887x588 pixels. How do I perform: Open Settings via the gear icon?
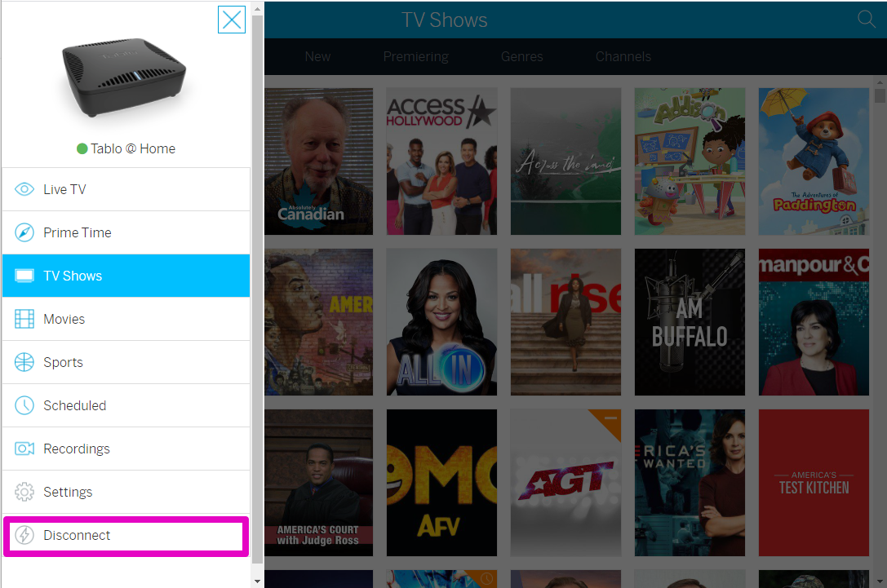[x=24, y=492]
